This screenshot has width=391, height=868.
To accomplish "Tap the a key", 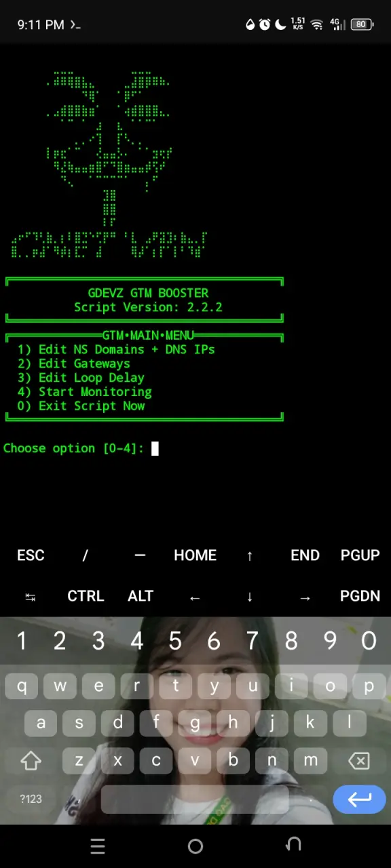I will (41, 723).
